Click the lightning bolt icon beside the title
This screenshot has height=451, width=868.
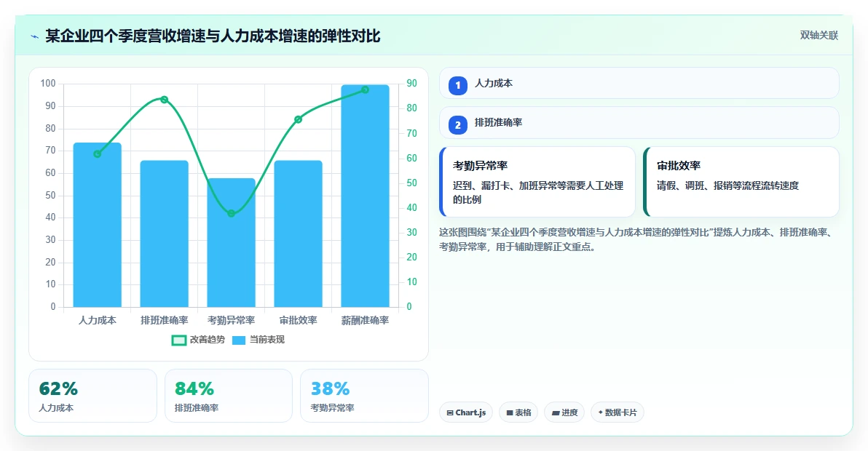(35, 37)
